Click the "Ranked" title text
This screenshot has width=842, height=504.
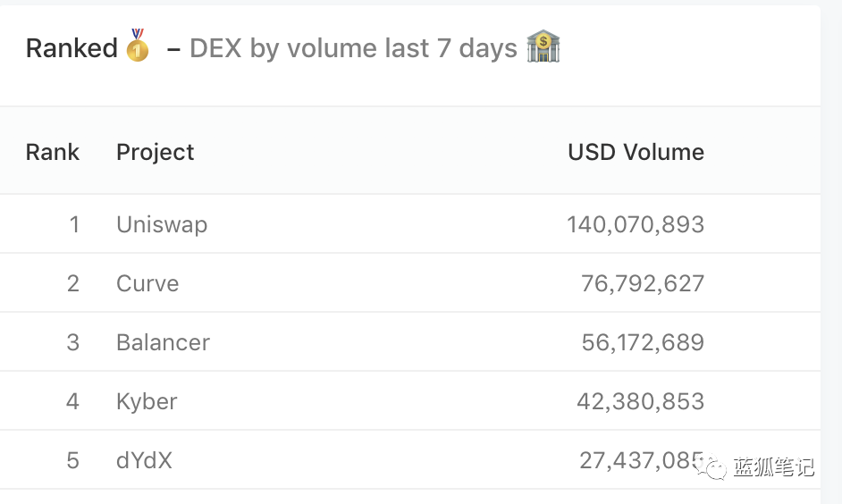click(x=72, y=47)
